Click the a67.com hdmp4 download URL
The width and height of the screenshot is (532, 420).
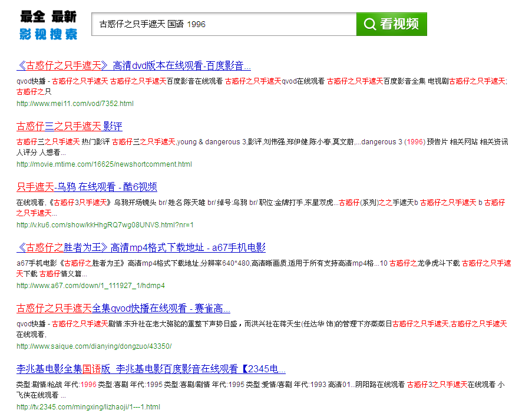click(x=91, y=286)
